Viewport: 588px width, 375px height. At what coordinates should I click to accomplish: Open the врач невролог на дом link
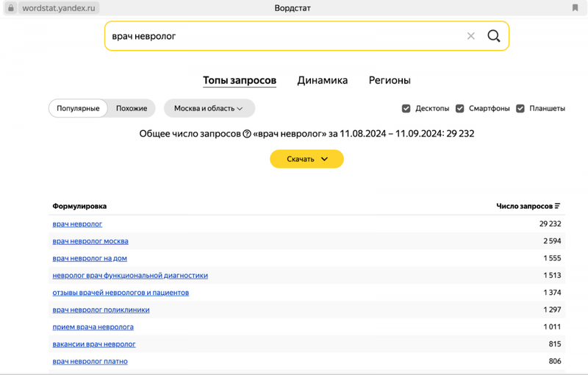coord(90,258)
